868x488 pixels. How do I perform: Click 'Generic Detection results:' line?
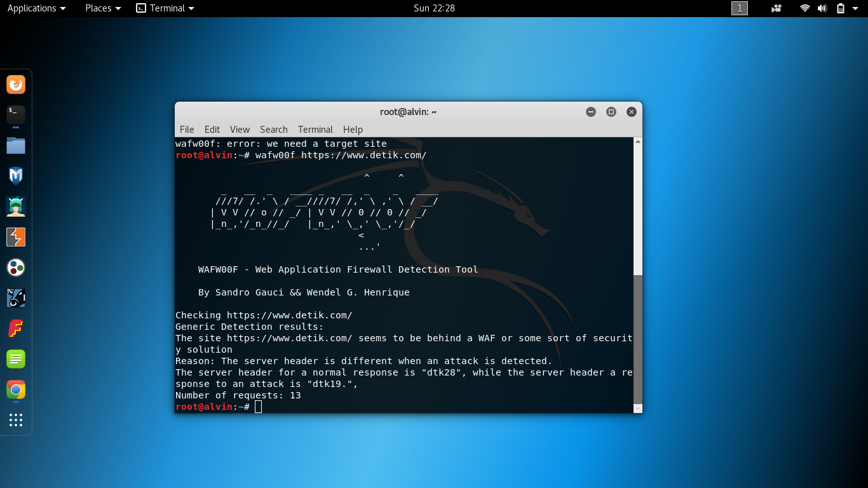[250, 327]
